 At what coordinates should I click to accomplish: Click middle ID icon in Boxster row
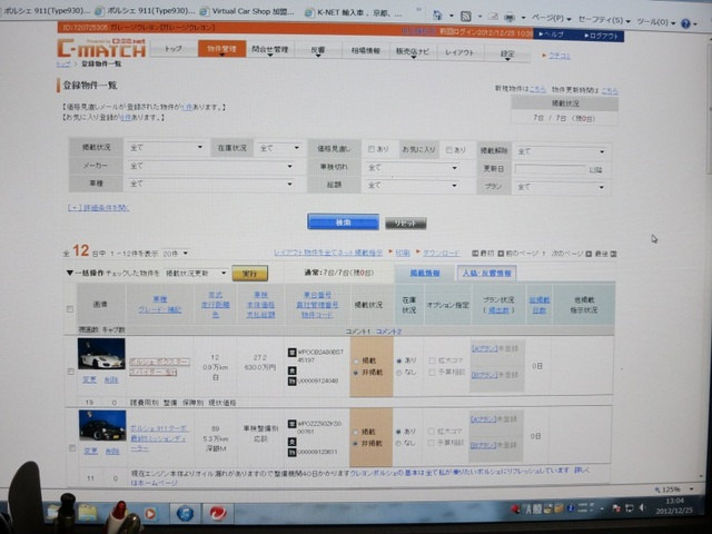click(x=292, y=371)
